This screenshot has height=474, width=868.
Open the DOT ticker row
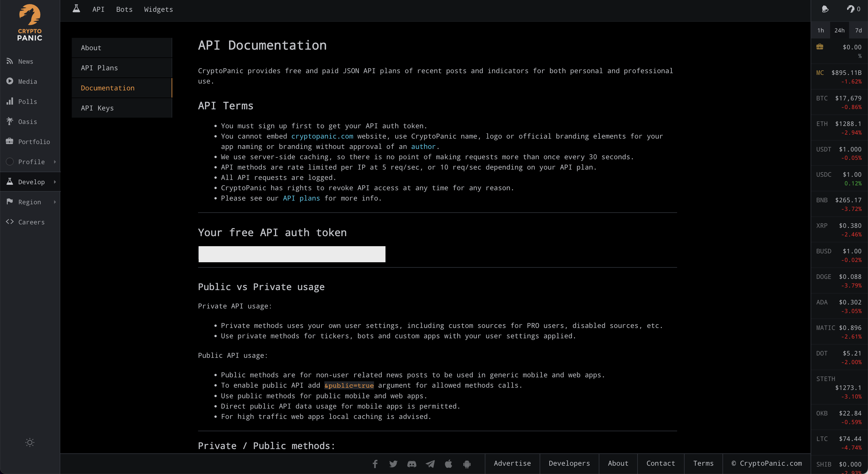(839, 358)
